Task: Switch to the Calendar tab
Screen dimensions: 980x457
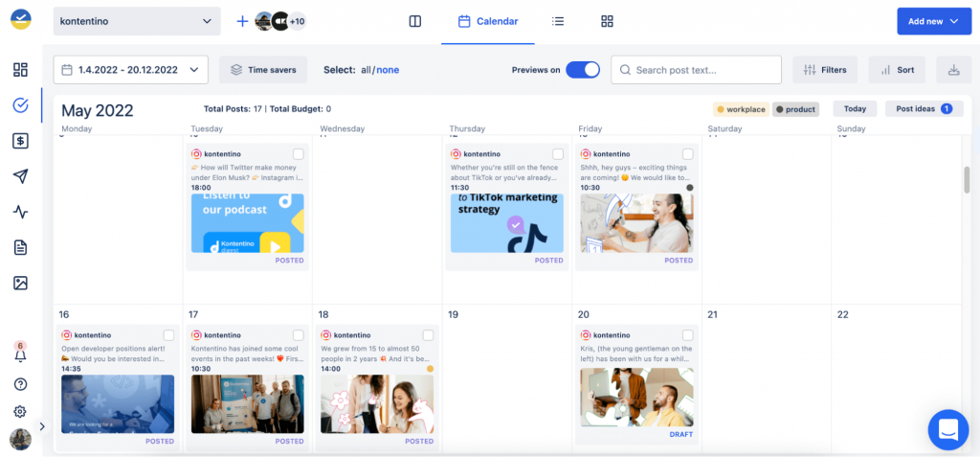Action: [x=488, y=21]
